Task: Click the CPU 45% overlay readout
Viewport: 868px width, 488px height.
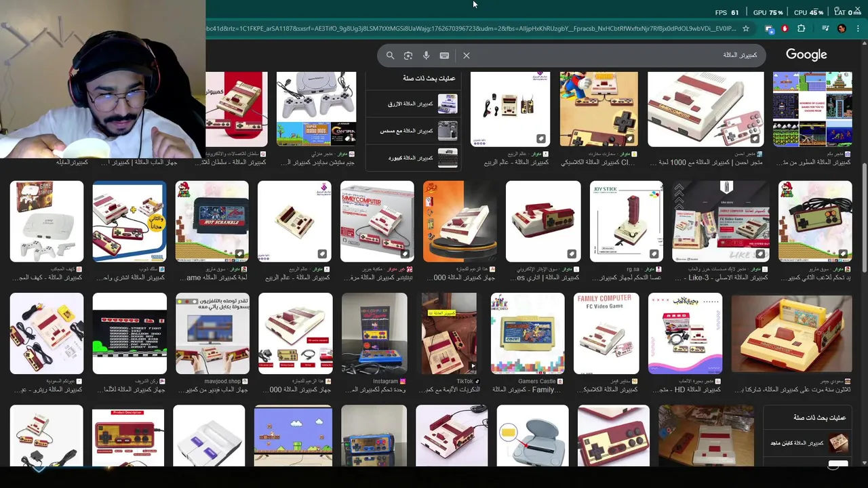Action: pos(808,12)
